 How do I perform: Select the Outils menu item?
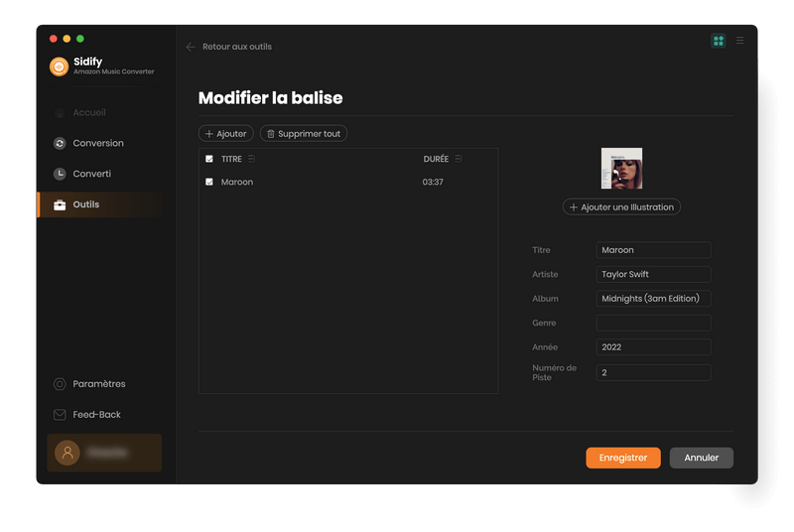coord(86,204)
